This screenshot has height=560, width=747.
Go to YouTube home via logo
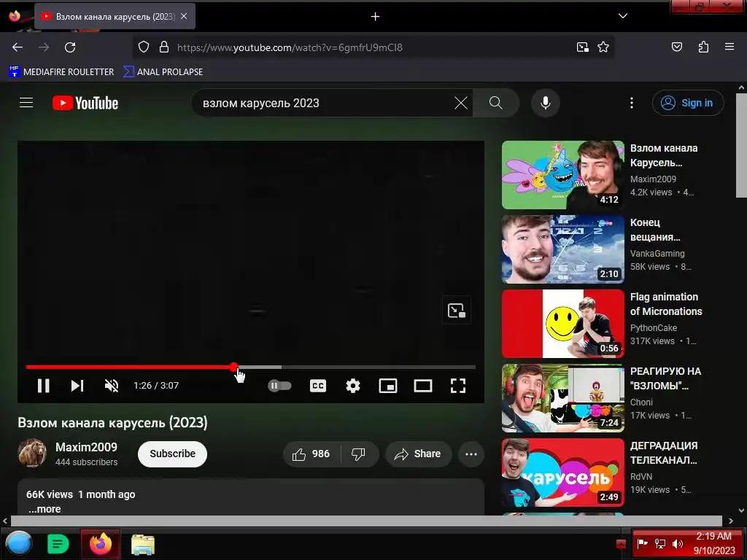pos(85,103)
